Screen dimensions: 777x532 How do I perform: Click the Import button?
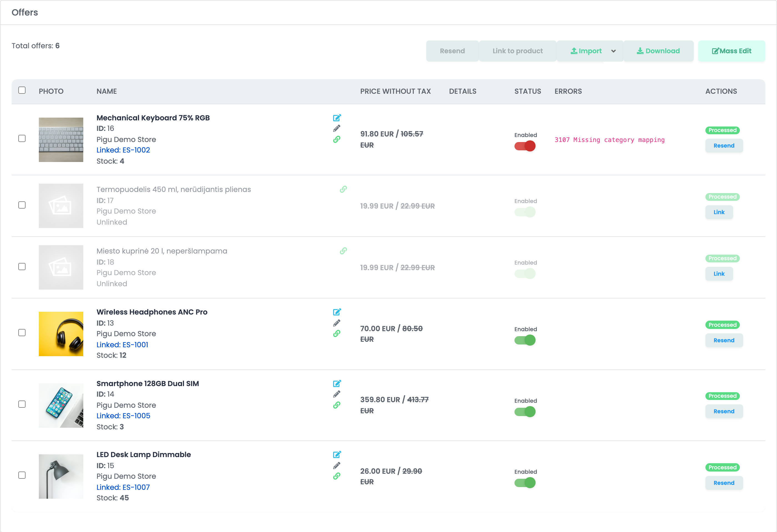click(x=586, y=51)
